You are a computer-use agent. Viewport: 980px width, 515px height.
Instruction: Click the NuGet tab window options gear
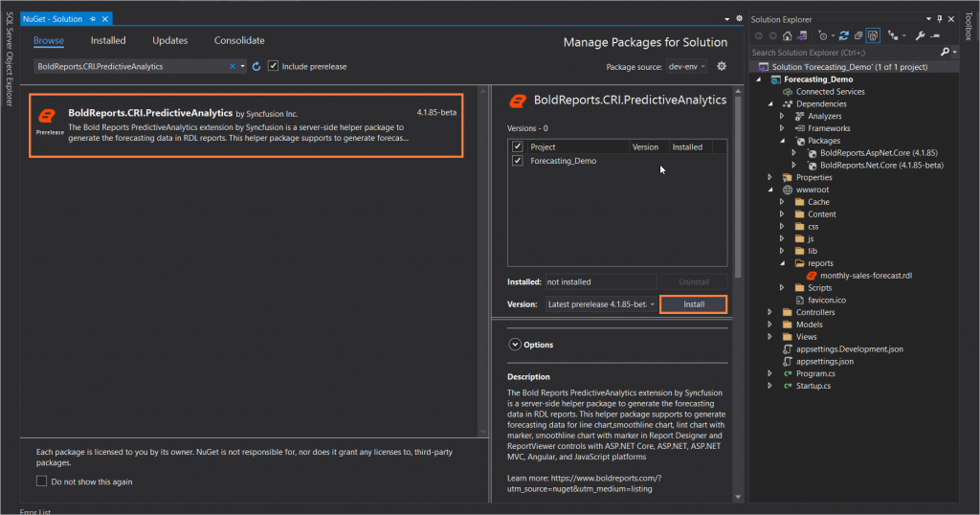coord(739,19)
